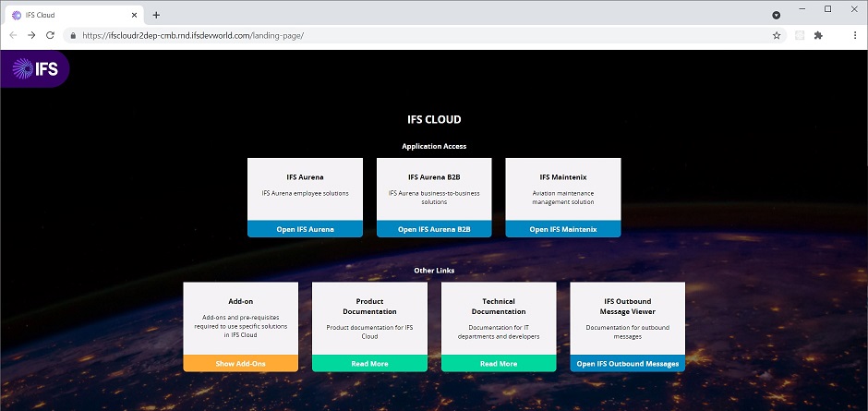This screenshot has height=411, width=868.
Task: Bookmark this page with the star icon
Action: (777, 35)
